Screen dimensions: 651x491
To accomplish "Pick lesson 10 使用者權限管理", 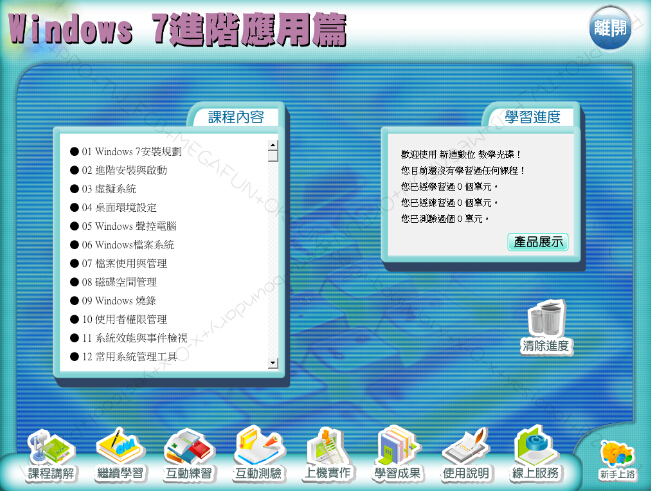I will pos(124,319).
